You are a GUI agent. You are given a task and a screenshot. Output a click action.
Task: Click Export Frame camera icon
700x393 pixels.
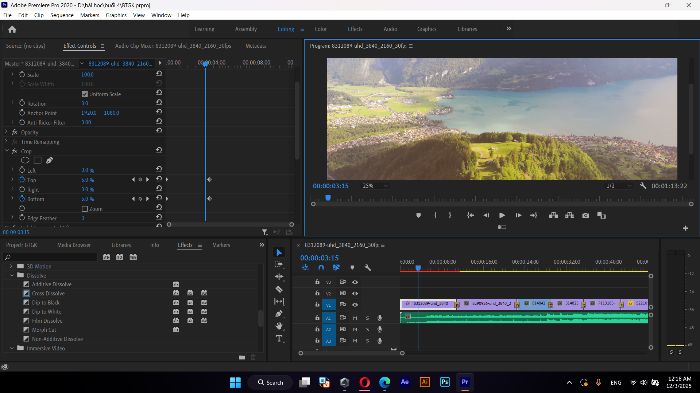pyautogui.click(x=585, y=215)
